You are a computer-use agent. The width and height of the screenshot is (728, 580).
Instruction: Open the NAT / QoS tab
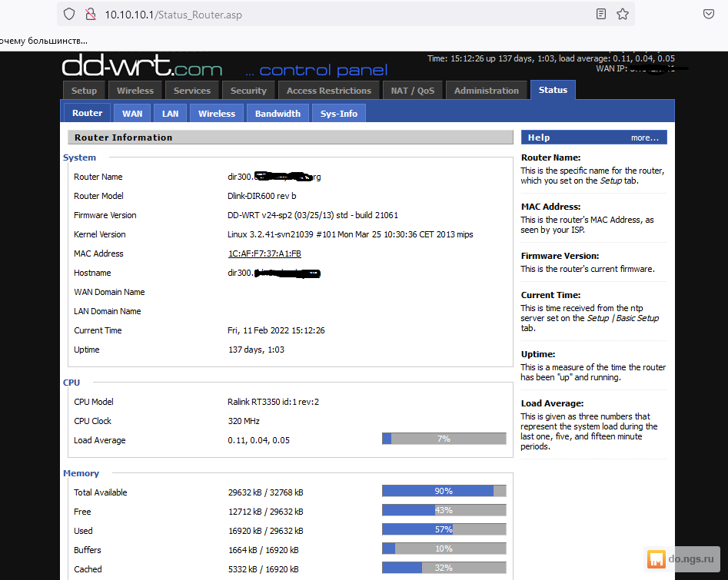412,91
